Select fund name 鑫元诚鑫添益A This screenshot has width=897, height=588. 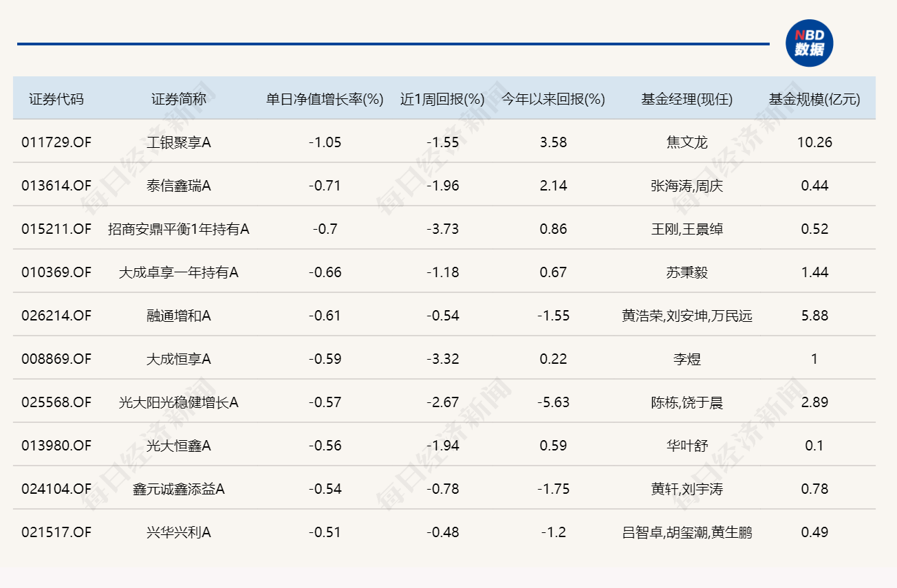[x=179, y=489]
